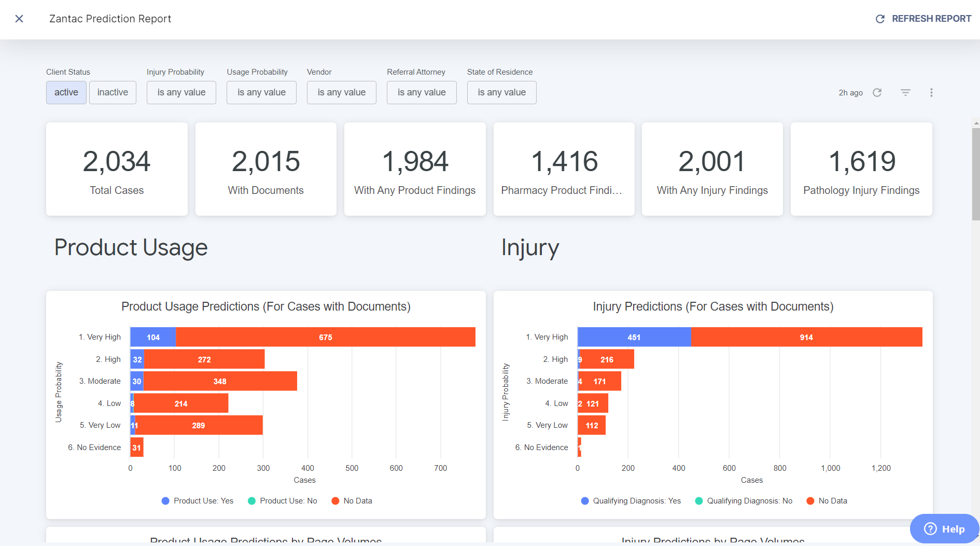Click blue injury Very High bar showing 451
This screenshot has width=980, height=546.
point(634,337)
